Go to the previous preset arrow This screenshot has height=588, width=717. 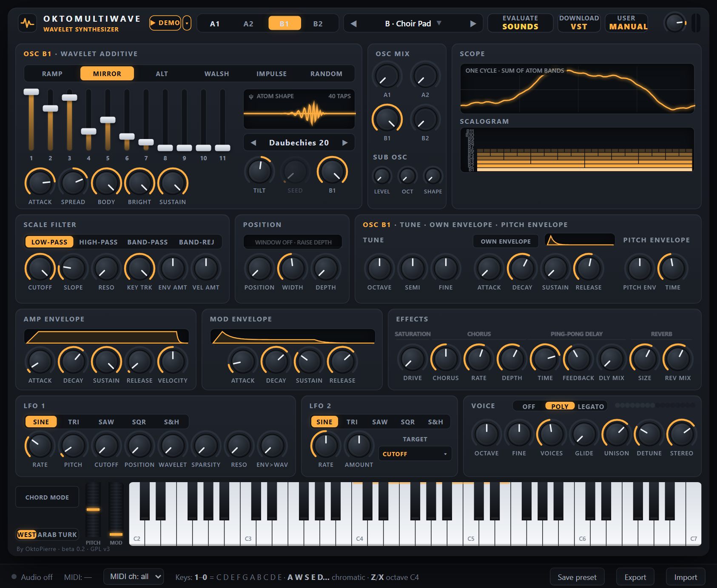353,24
